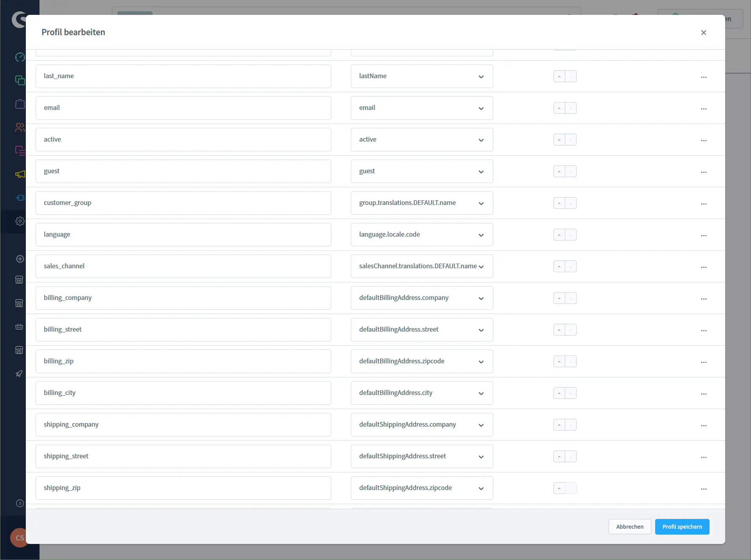Open the Customers section in the sidebar
Viewport: 751px width, 560px height.
point(20,127)
